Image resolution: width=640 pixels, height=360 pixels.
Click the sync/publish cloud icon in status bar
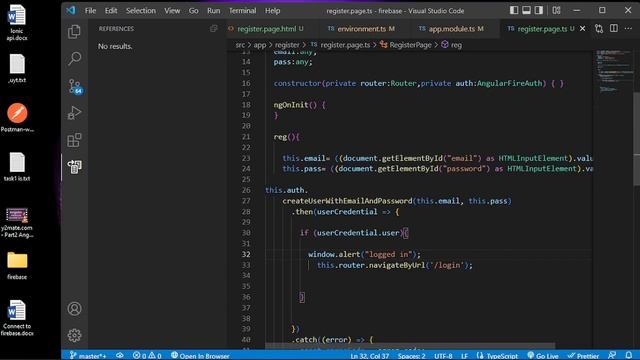tap(120, 356)
